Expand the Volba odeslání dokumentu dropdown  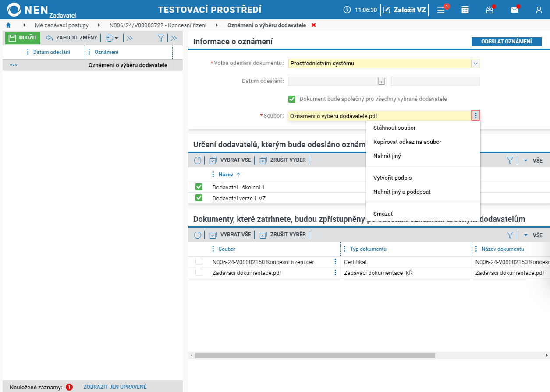tap(476, 64)
